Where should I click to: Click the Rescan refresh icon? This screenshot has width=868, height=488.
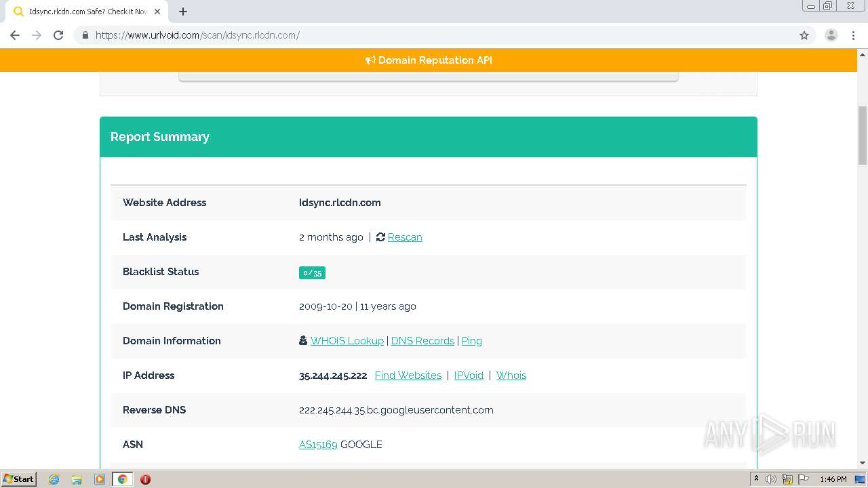click(380, 237)
